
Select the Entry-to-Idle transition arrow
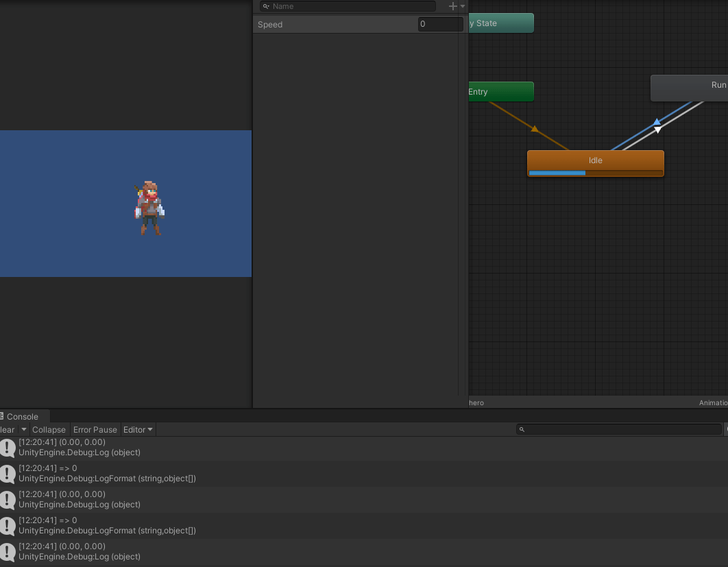tap(535, 129)
